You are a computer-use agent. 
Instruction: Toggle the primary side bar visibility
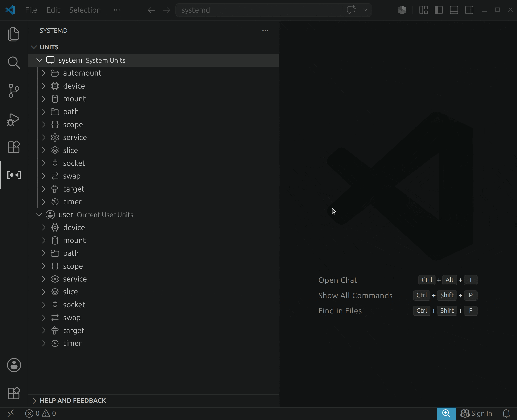(439, 10)
